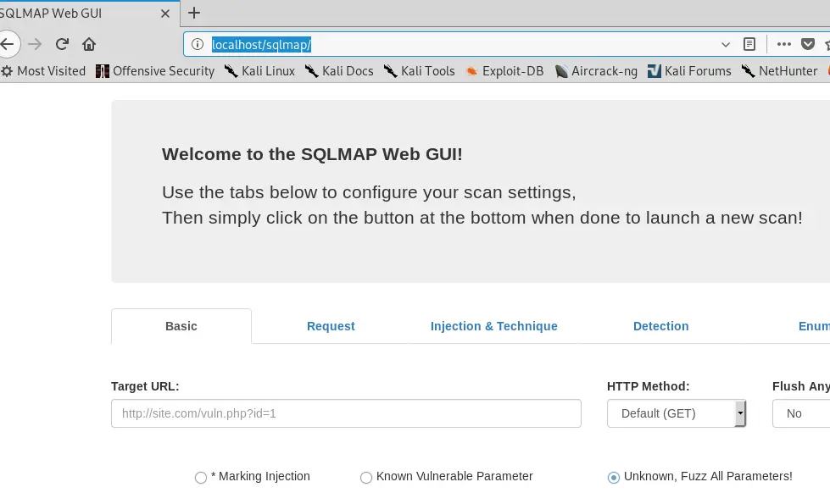Open the Exploit-DB bookmark
Image resolution: width=830 pixels, height=504 pixels.
(x=504, y=71)
